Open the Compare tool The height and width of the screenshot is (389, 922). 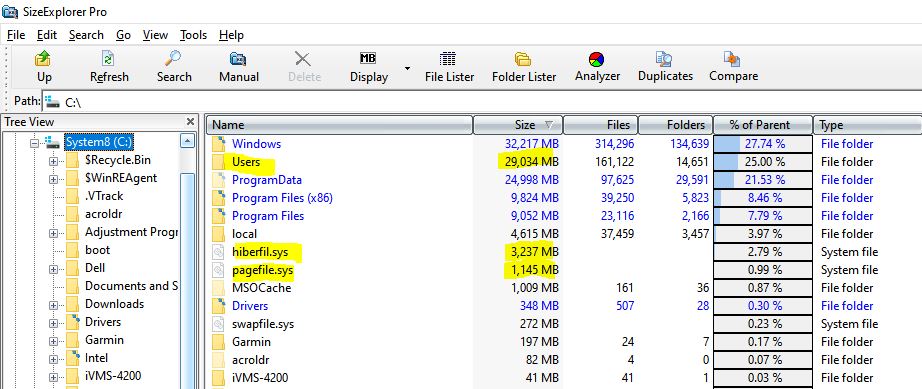(x=733, y=66)
